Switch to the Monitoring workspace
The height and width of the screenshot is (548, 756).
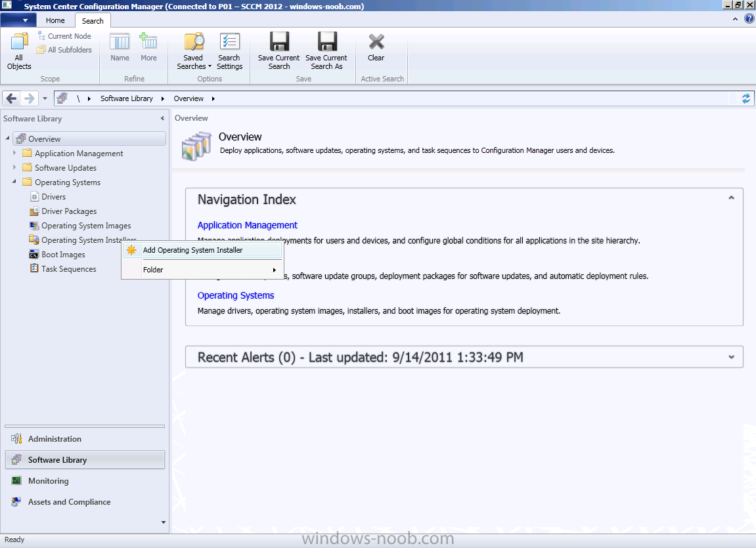coord(85,480)
